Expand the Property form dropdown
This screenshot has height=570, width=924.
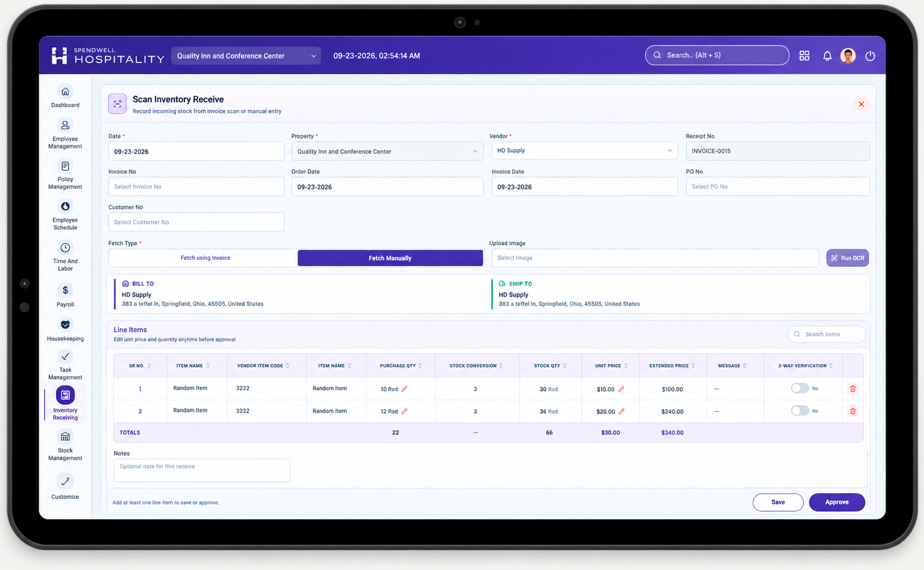point(387,152)
